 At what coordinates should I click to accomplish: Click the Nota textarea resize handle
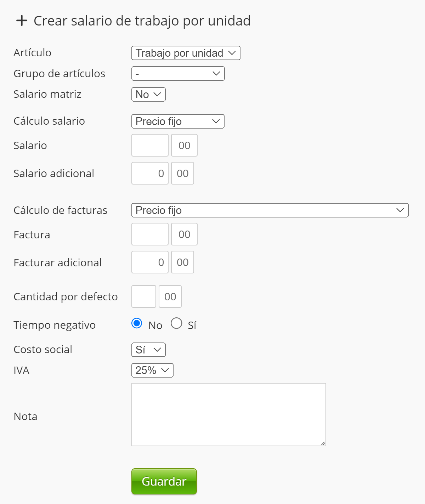323,443
